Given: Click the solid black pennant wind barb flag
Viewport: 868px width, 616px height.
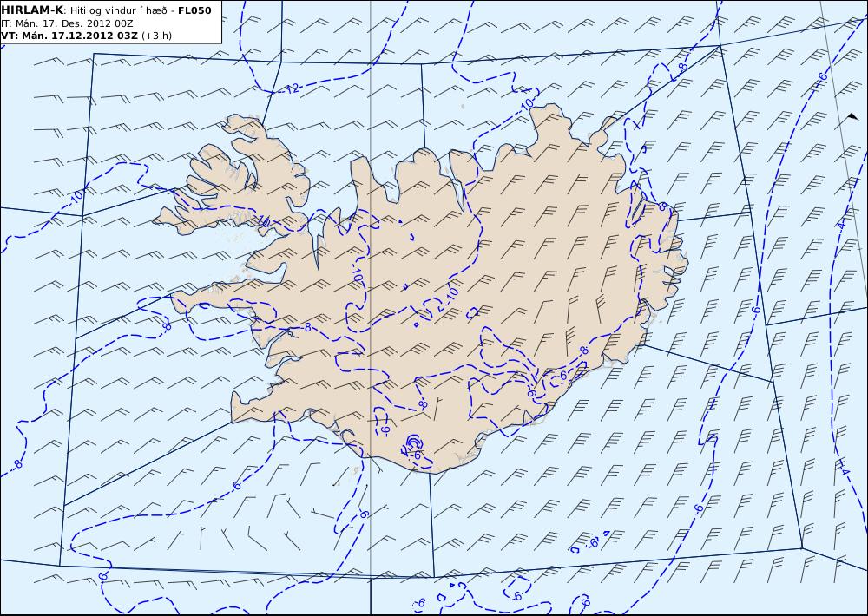Looking at the screenshot, I should (853, 115).
